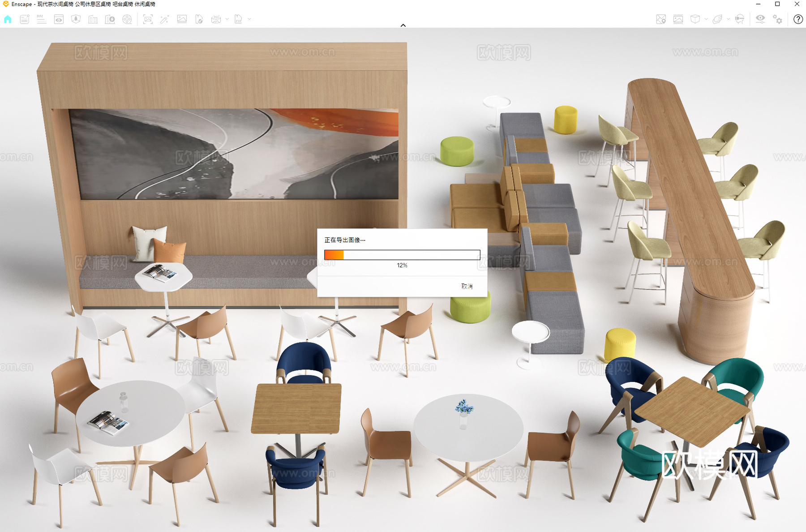Click the picture icon for batch rendering
This screenshot has height=532, width=806.
coord(182,19)
